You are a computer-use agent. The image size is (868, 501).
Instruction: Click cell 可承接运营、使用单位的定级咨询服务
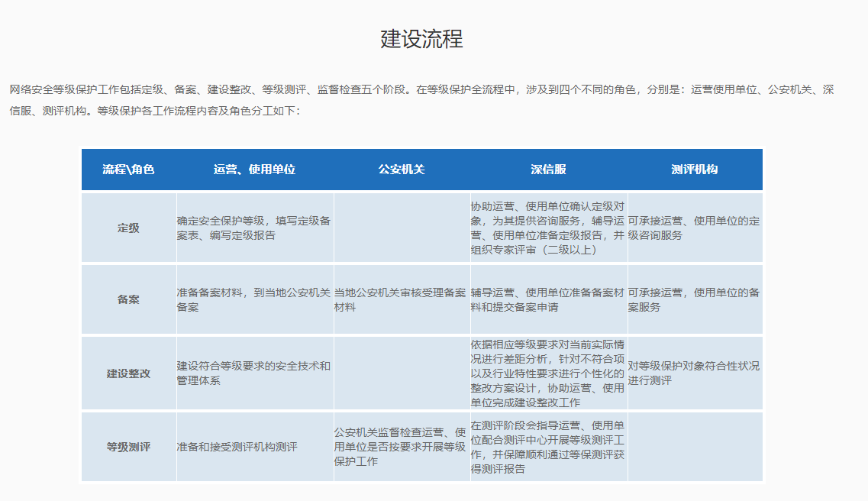tap(694, 228)
